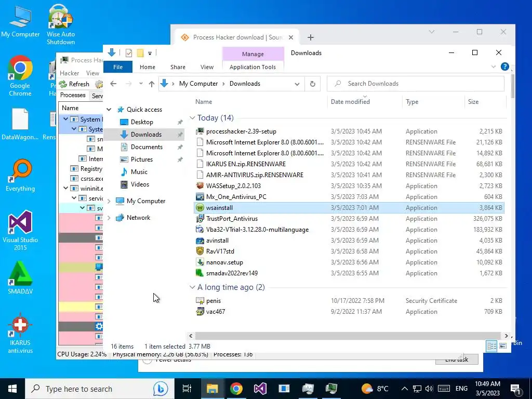
Task: Click the processhacker-2.39-setup file icon
Action: pyautogui.click(x=200, y=131)
